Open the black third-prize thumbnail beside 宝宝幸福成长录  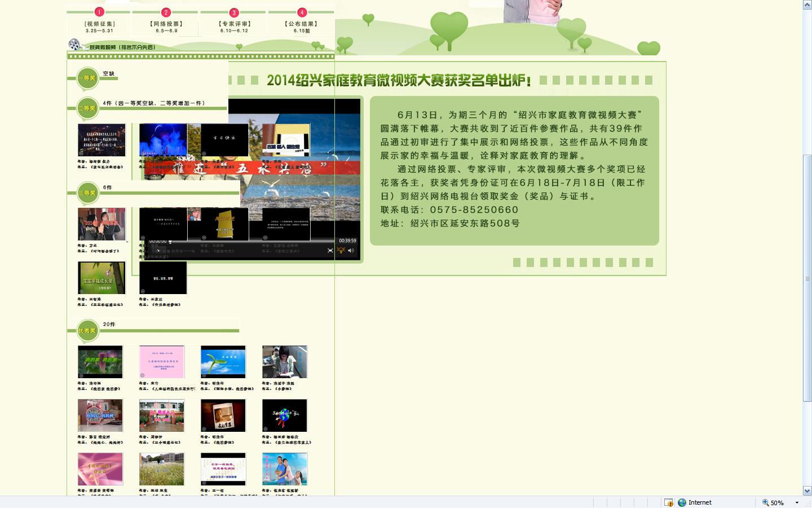[x=163, y=278]
